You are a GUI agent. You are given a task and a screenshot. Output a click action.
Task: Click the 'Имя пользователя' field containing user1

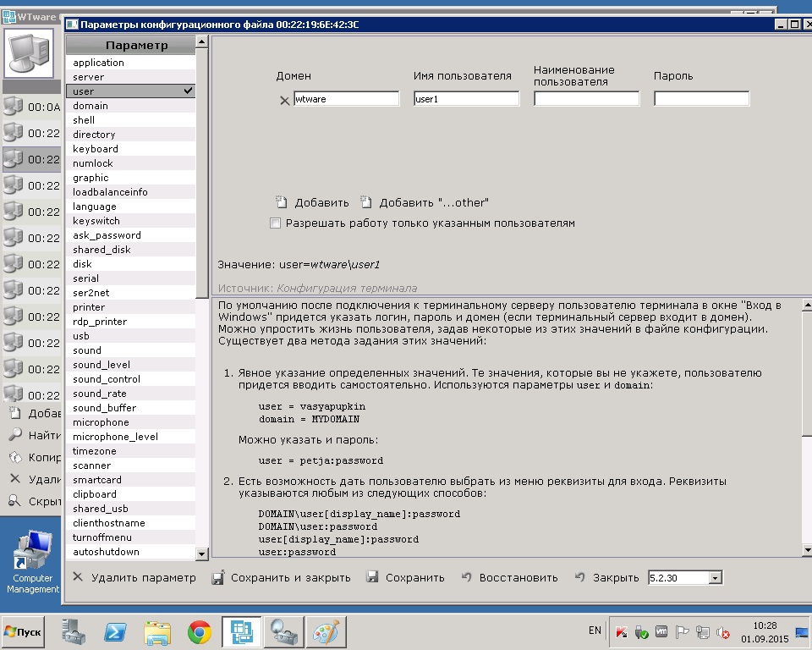pos(466,99)
